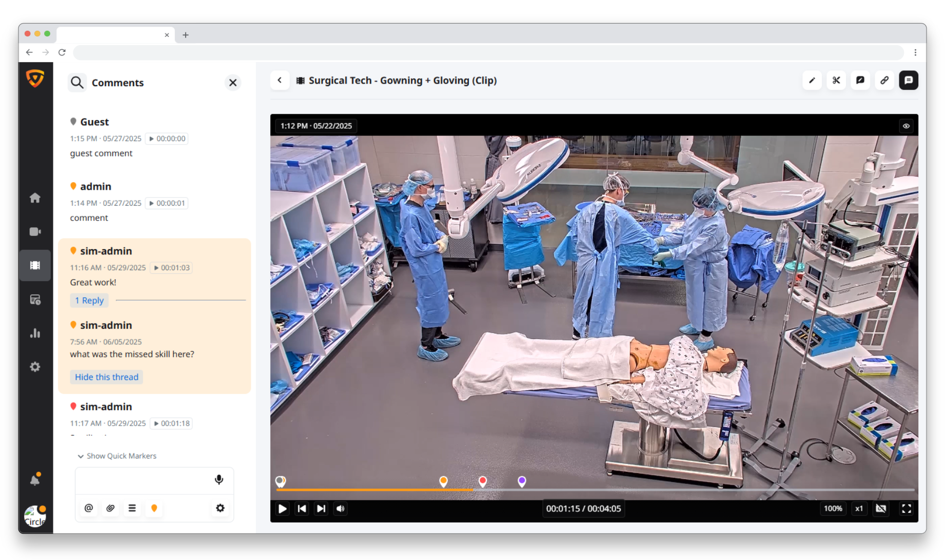Screen dimensions: 945x560
Task: Select the video library filmstrip icon in the sidebar
Action: 35,265
